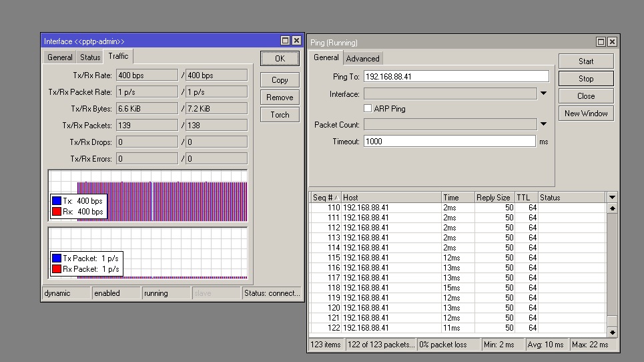The width and height of the screenshot is (644, 362).
Task: Switch to the General tab in Interface window
Action: pyautogui.click(x=60, y=57)
